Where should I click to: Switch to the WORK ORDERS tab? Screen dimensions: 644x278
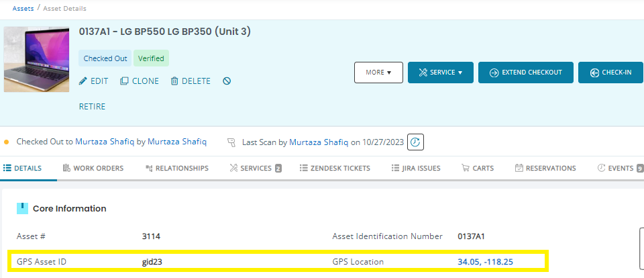coord(93,169)
